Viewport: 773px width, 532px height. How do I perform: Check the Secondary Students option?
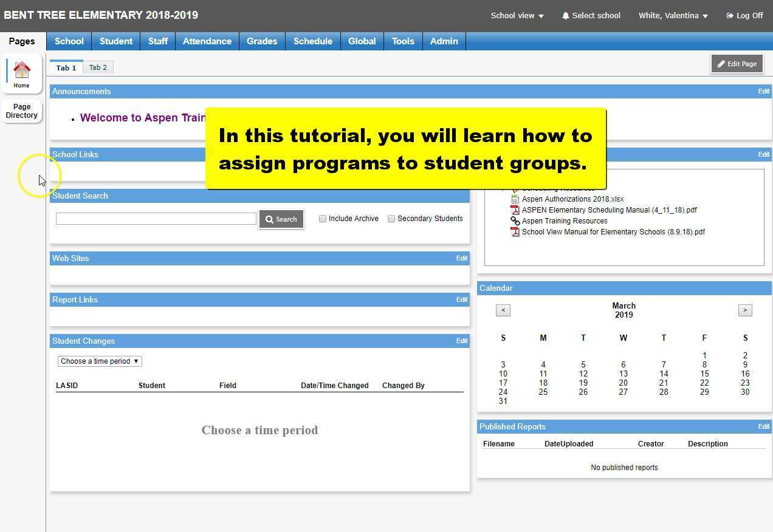point(391,218)
